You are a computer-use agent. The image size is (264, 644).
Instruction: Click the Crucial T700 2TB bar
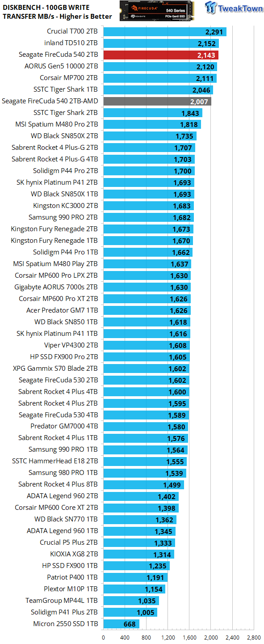pyautogui.click(x=165, y=32)
